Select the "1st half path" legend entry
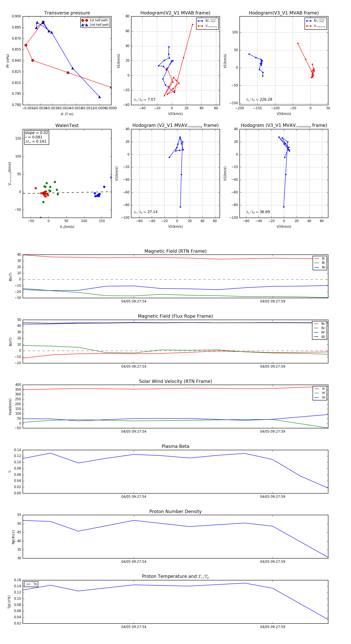The height and width of the screenshot is (644, 351). click(95, 20)
